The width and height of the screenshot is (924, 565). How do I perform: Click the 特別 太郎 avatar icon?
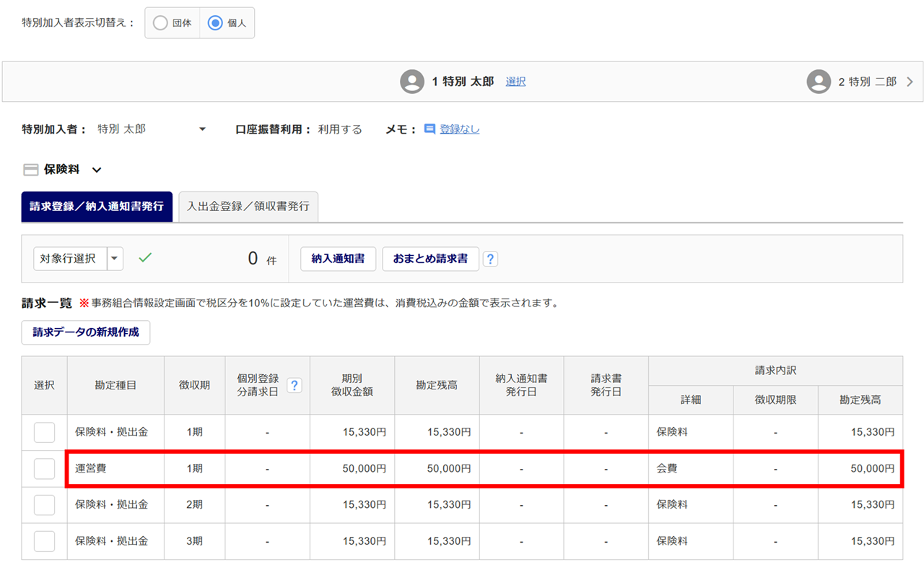click(412, 82)
